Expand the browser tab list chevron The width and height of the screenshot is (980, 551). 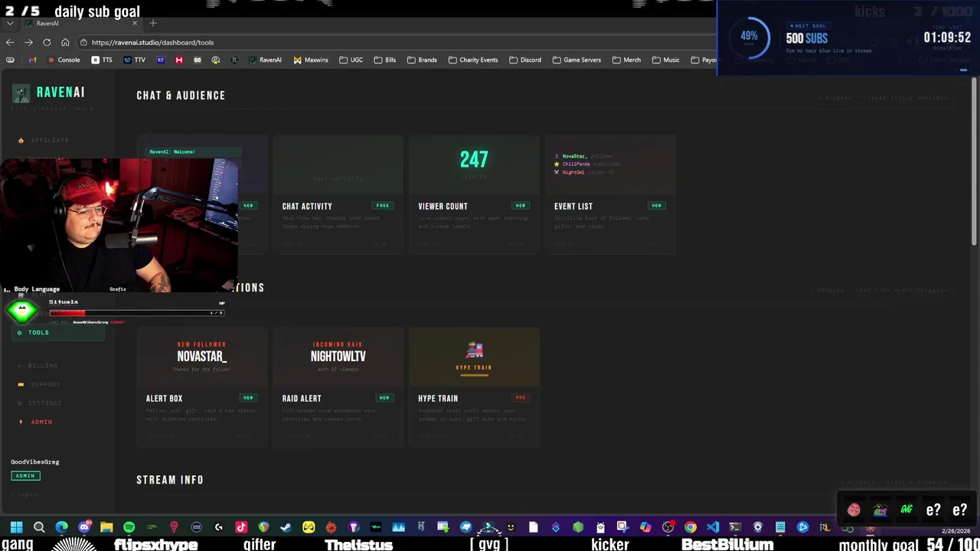click(10, 23)
